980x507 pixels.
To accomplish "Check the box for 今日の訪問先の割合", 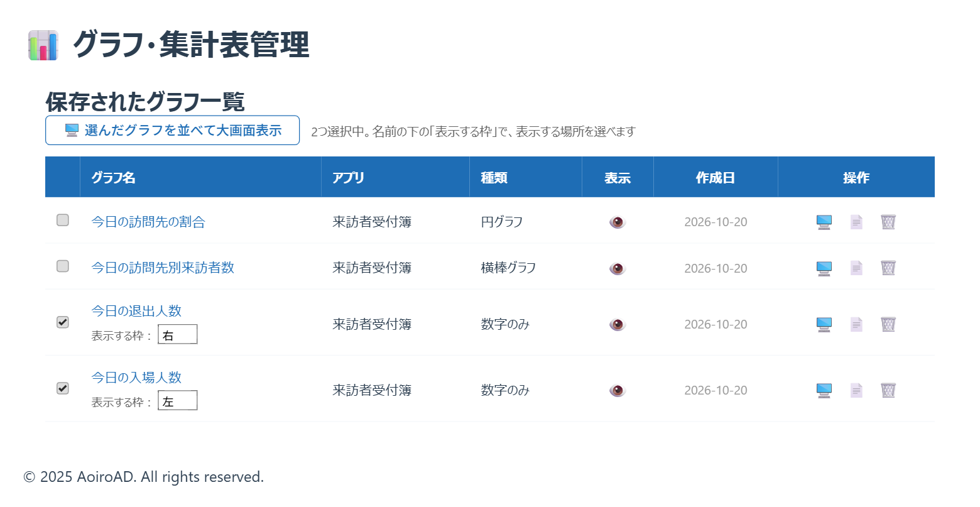I will 63,220.
